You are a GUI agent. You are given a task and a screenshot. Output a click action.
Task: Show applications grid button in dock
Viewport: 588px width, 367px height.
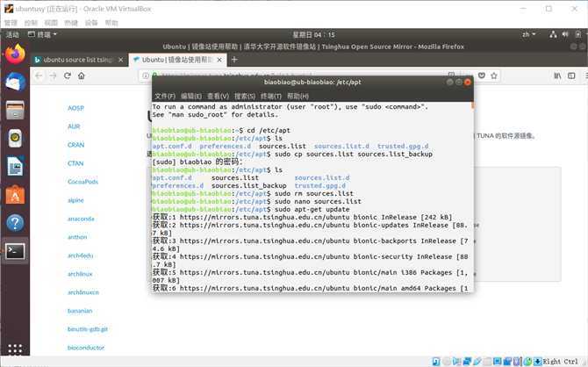15,349
